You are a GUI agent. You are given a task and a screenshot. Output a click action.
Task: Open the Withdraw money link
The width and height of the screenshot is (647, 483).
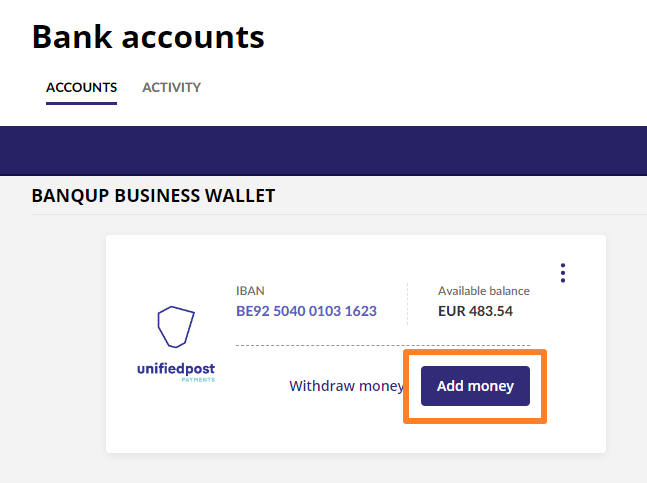347,386
